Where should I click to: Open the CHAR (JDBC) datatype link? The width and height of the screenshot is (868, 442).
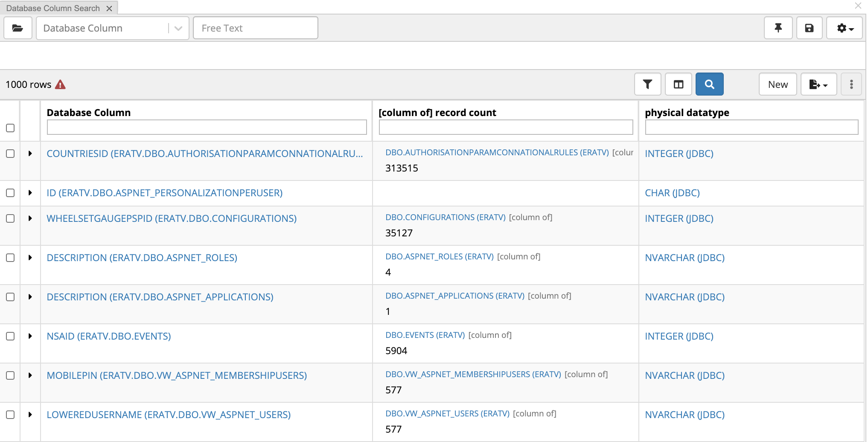[x=672, y=193]
